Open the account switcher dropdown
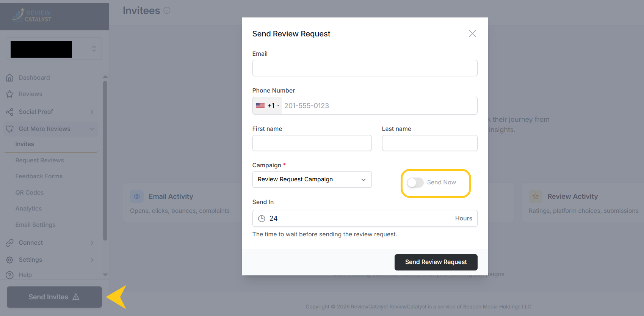 pyautogui.click(x=54, y=49)
